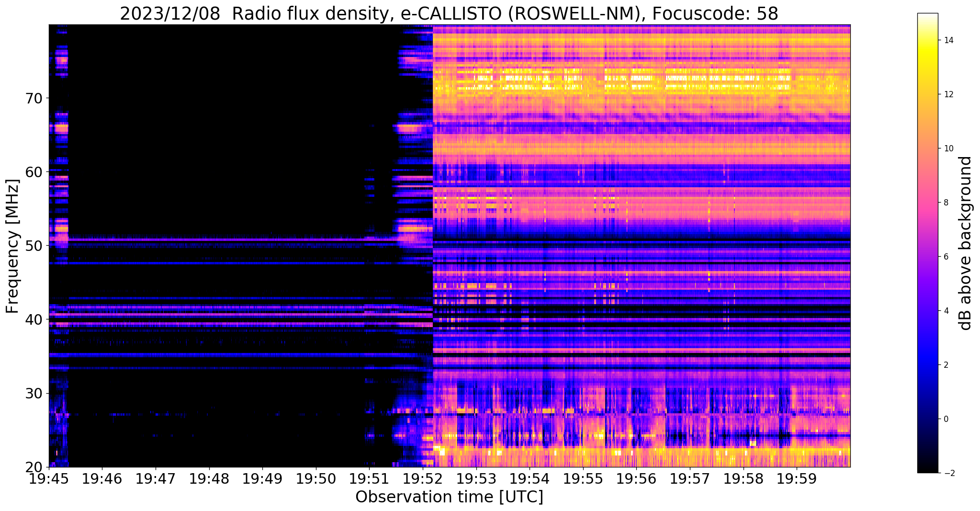Click the 19:50 time tick label
980x511 pixels.
315,478
